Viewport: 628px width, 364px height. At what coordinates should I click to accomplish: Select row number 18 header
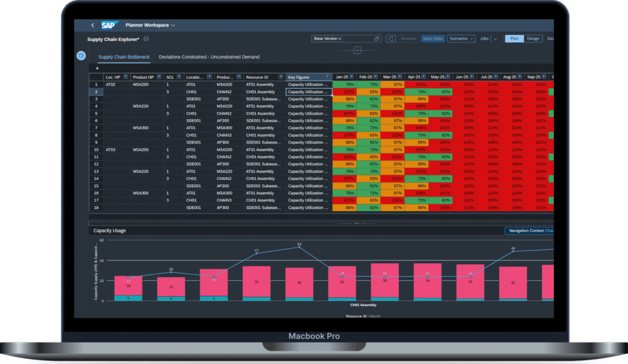[x=96, y=208]
